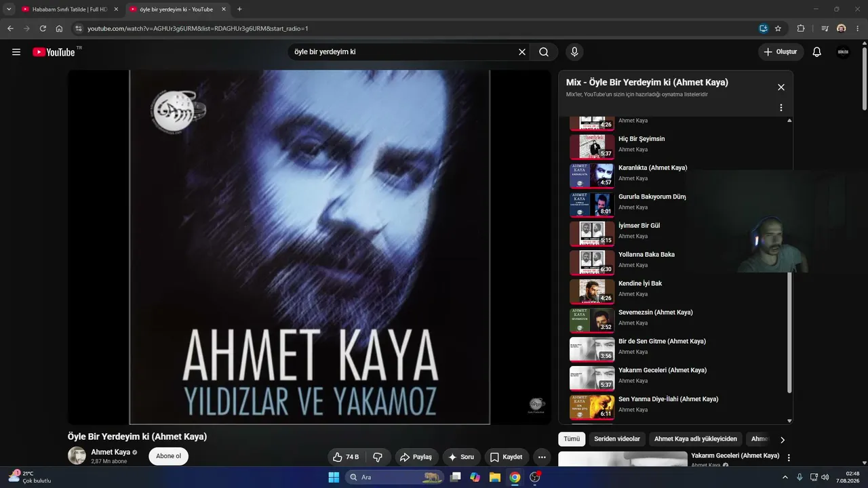868x488 pixels.
Task: Play Gururla Bakıyorum Dünyaya thumbnail in mix
Action: (592, 205)
